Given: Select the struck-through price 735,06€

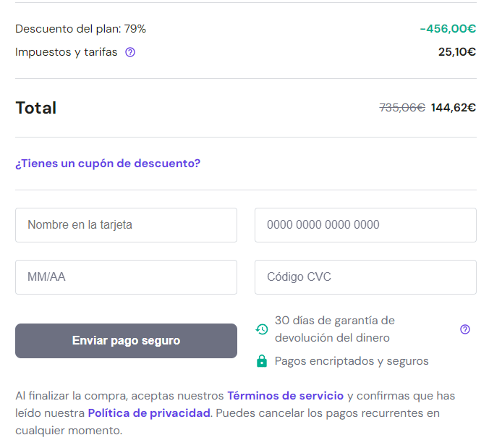Looking at the screenshot, I should [402, 108].
